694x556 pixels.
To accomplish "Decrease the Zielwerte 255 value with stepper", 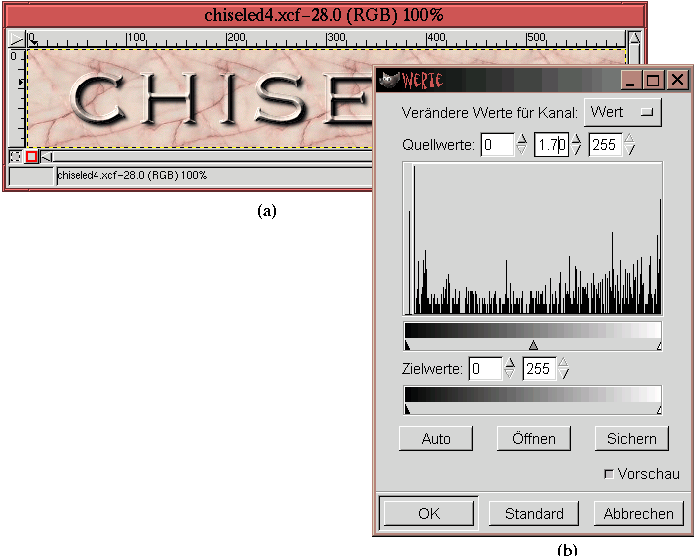I will pos(564,375).
